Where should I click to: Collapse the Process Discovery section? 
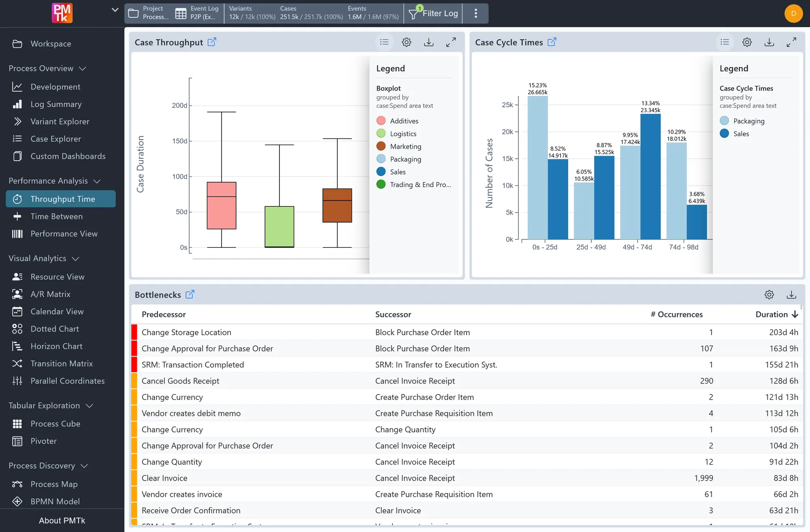[49, 466]
